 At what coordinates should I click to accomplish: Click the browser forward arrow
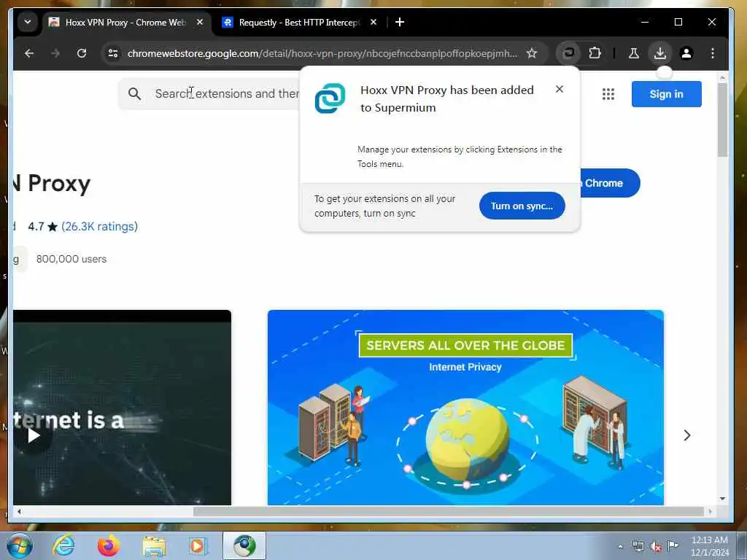pos(55,53)
